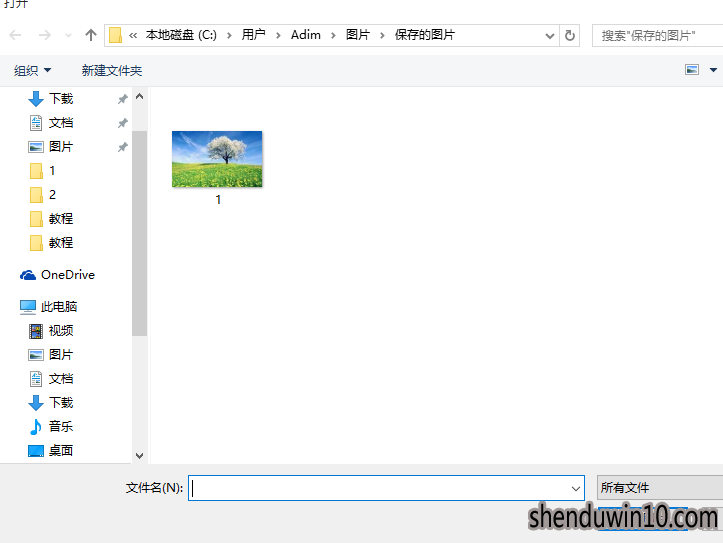The height and width of the screenshot is (543, 723).
Task: Expand the chevron after 本地磁盘 (C:)
Action: tap(229, 35)
